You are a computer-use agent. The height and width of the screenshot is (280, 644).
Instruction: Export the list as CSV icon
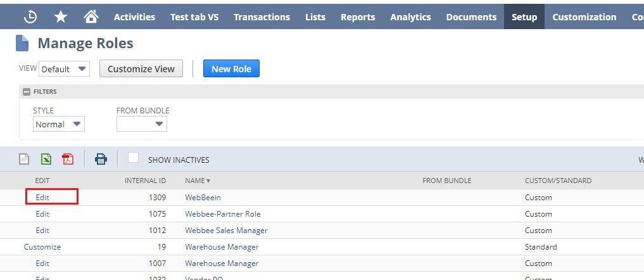tap(24, 159)
